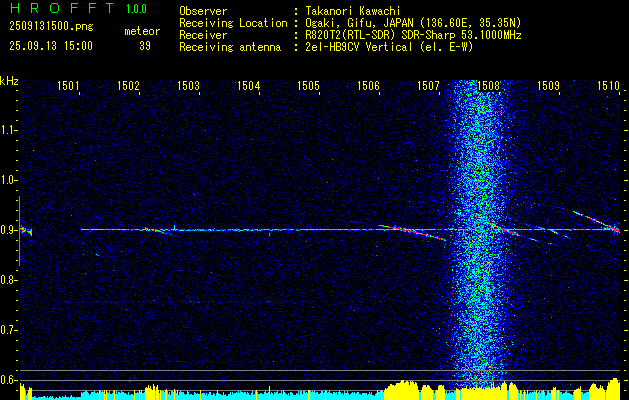Click the Receiving Location label
Screen dimensions: 629x400
pos(233,23)
